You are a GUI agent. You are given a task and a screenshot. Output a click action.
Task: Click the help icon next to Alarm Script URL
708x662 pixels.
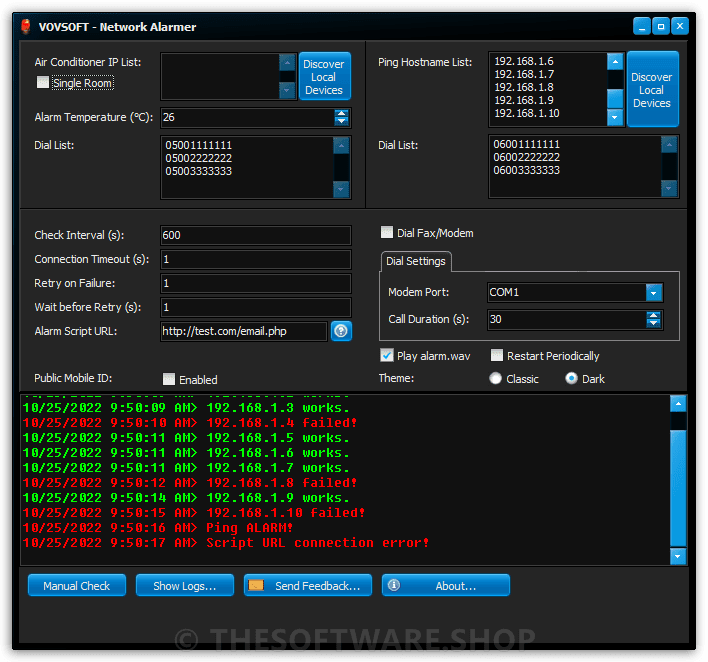341,331
